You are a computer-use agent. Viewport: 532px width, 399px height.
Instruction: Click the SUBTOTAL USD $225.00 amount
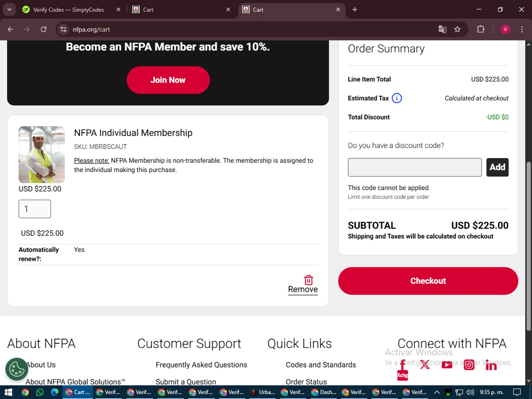480,226
